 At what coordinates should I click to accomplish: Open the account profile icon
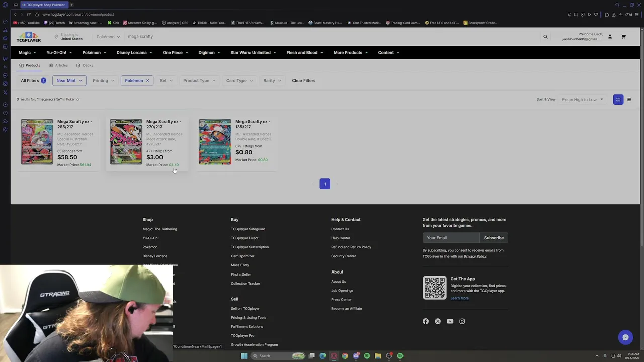pos(610,36)
